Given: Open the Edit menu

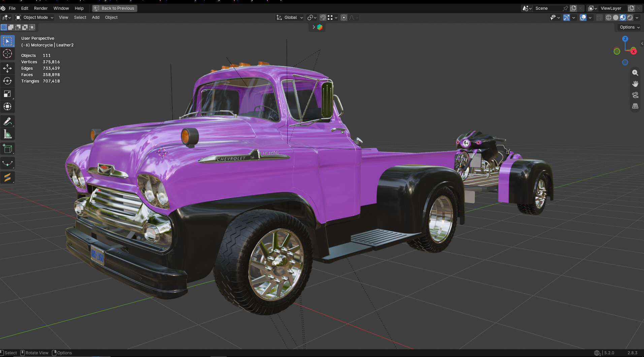Looking at the screenshot, I should click(25, 8).
